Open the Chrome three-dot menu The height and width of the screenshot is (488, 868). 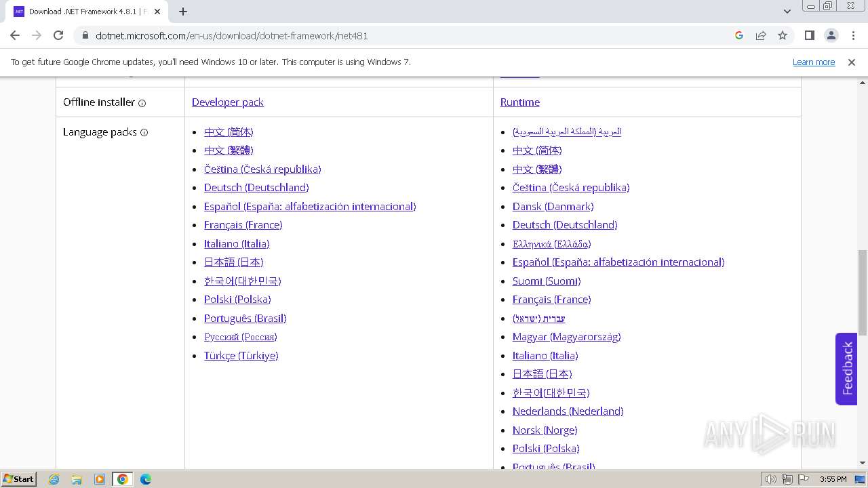[853, 35]
